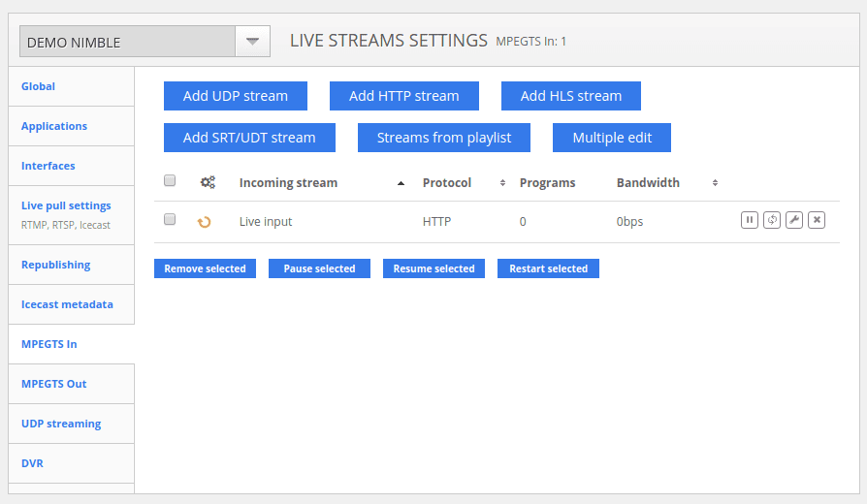The image size is (867, 504).
Task: Pause the Live input stream
Action: click(x=750, y=220)
